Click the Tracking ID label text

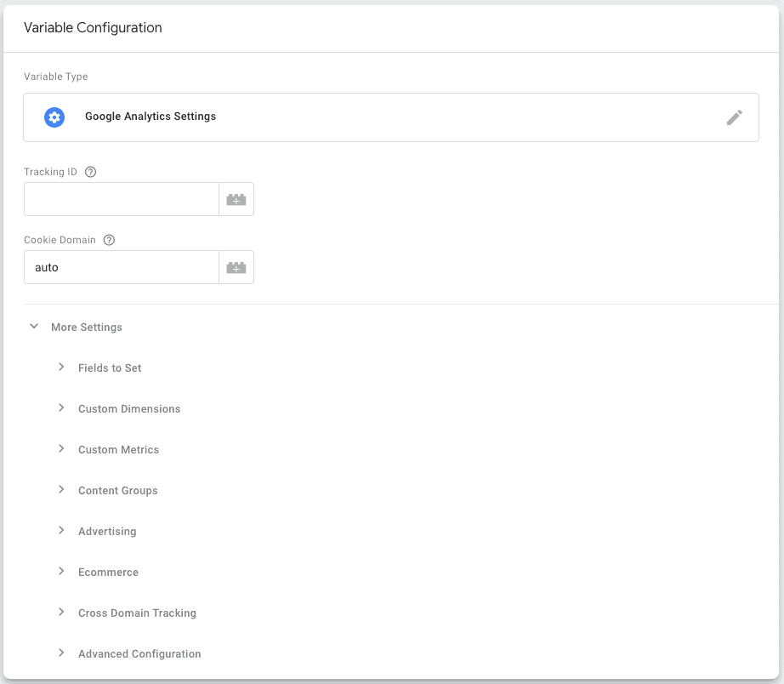click(50, 172)
